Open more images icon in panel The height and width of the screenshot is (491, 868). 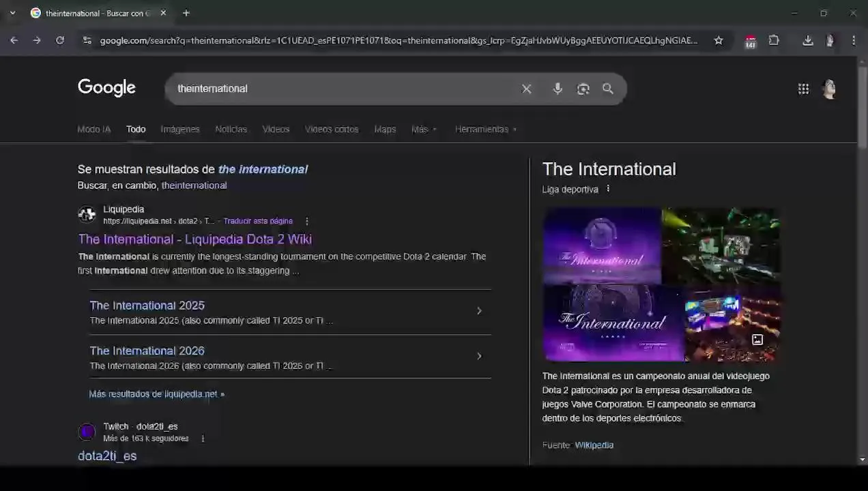(x=757, y=340)
